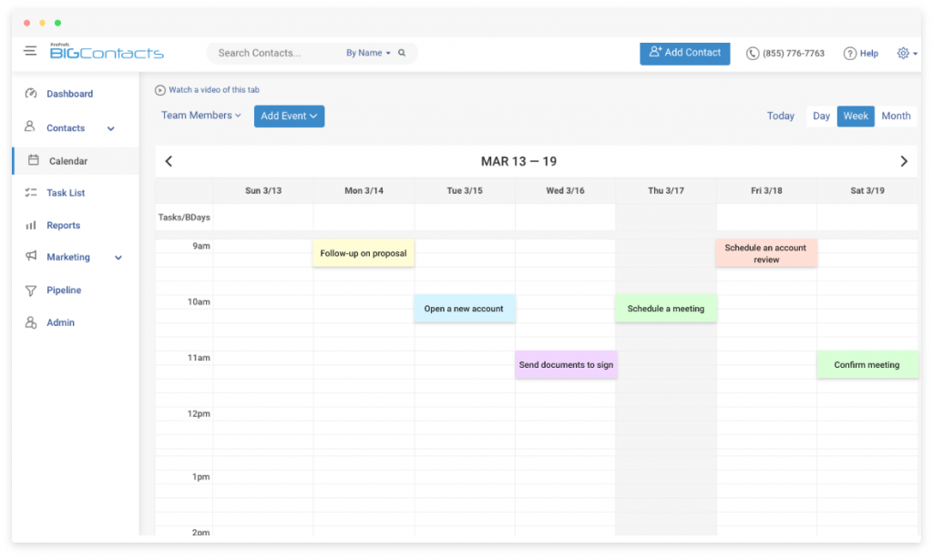
Task: Open the 'By Name' search filter dropdown
Action: click(368, 53)
